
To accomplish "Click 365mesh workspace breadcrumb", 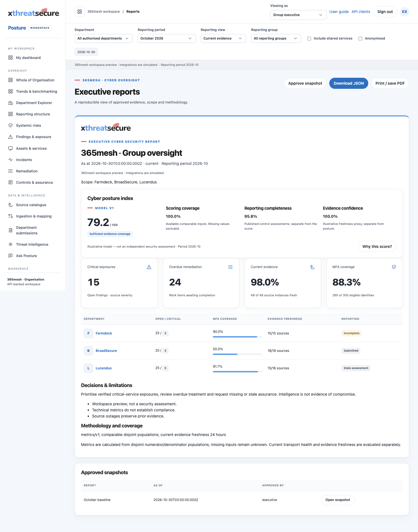I will point(104,12).
